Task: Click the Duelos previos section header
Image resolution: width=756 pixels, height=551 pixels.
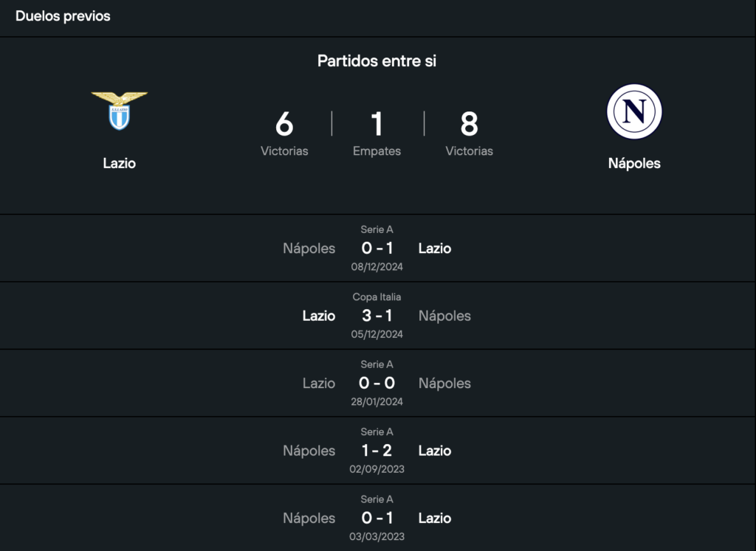Action: coord(63,16)
